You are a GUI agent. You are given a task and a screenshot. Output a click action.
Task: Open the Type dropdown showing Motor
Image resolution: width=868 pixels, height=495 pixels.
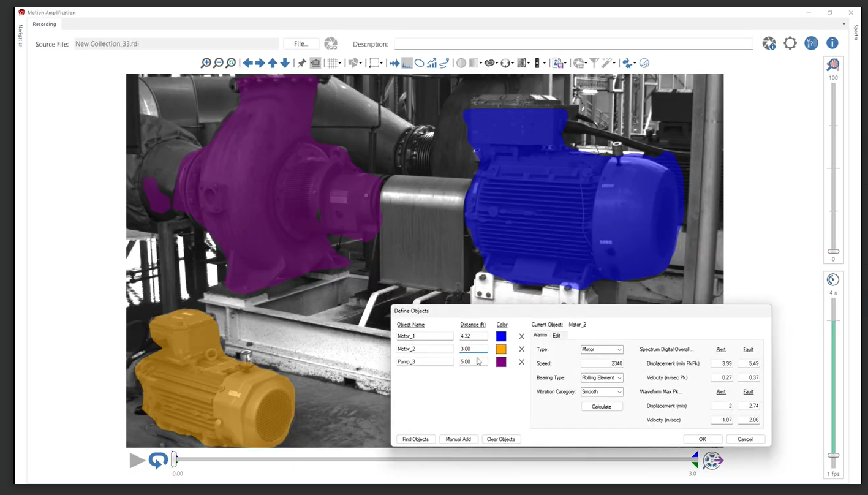[x=602, y=349]
